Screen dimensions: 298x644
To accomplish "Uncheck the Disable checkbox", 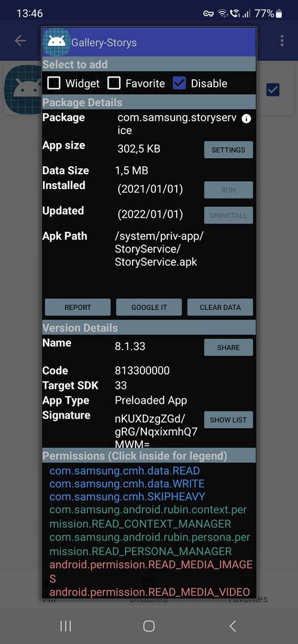I will [179, 83].
